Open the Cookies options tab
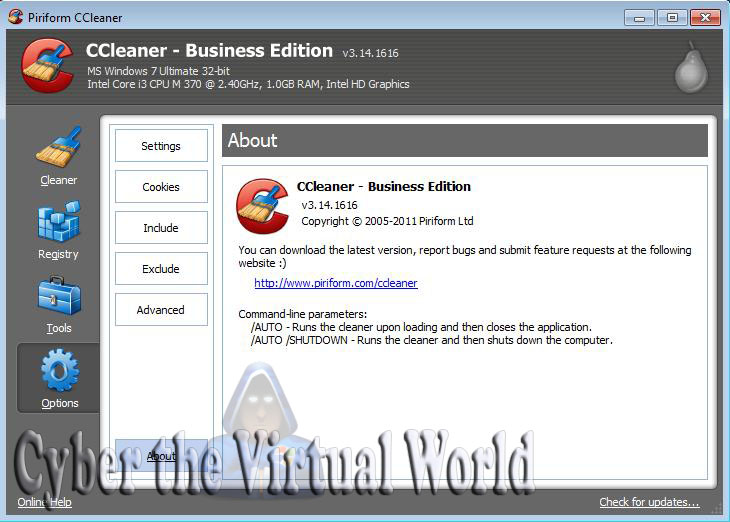The height and width of the screenshot is (522, 730). [161, 187]
